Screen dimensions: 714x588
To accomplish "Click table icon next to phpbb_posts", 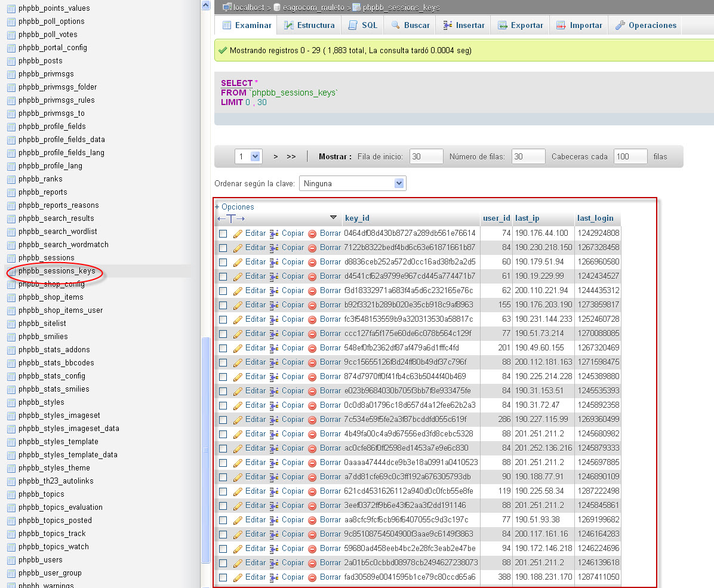I will [11, 61].
